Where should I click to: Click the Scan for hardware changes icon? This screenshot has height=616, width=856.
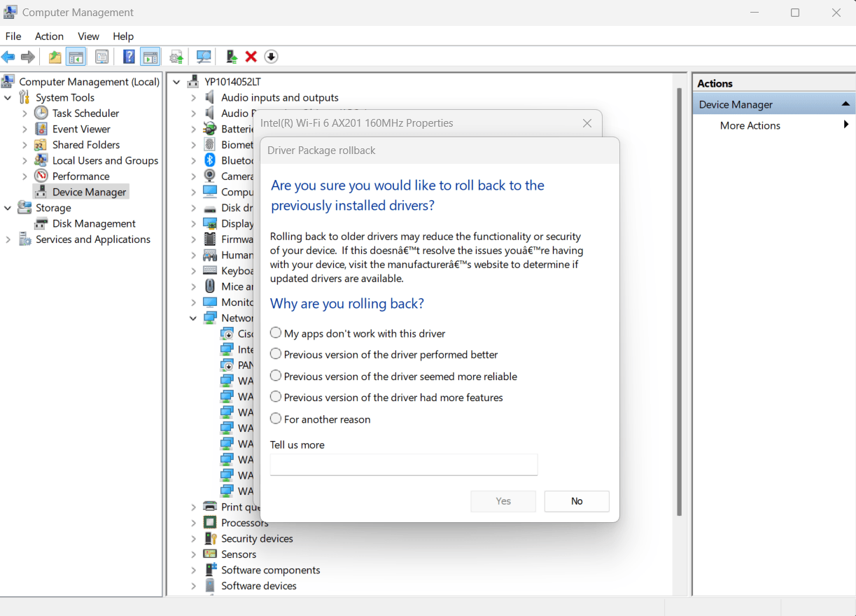(204, 57)
